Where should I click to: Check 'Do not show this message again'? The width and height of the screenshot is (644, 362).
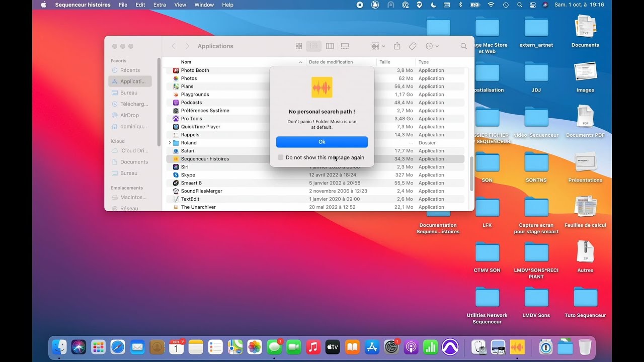coord(281,157)
